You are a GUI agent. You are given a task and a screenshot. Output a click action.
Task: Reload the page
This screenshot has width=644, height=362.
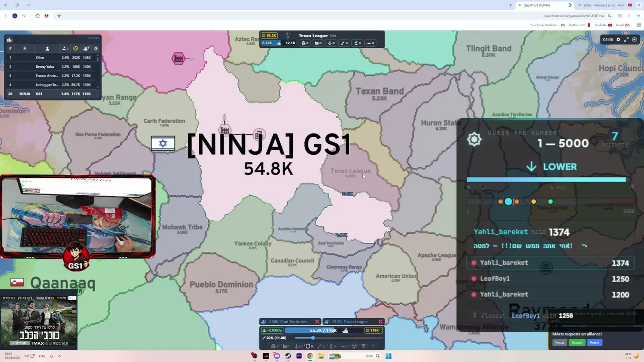pos(620,16)
